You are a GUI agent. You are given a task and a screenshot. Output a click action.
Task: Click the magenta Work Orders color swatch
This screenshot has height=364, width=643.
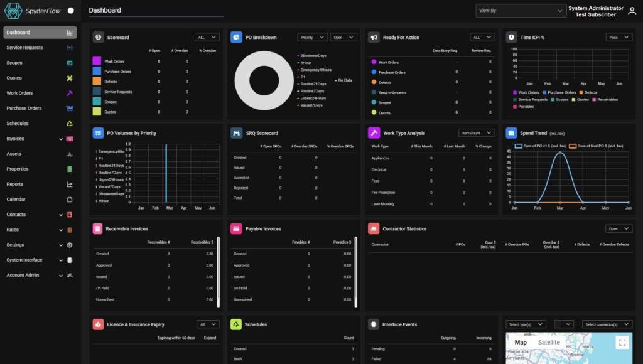(515, 92)
